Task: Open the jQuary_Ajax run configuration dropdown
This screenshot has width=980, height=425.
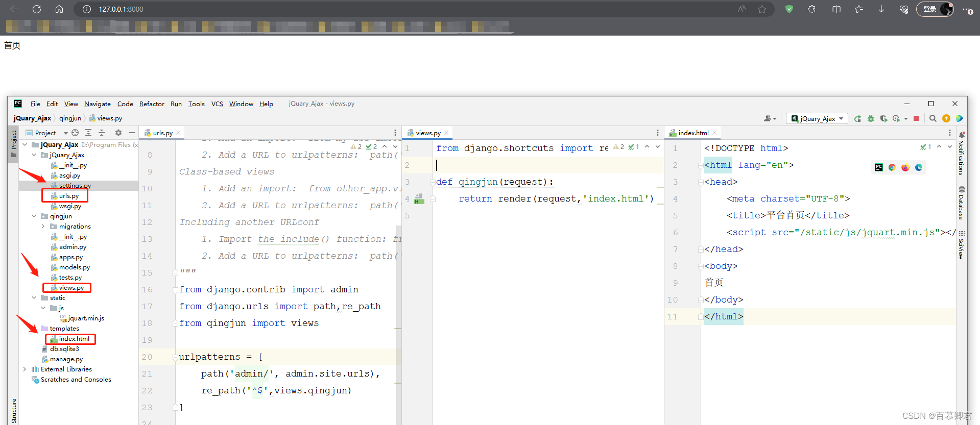Action: pyautogui.click(x=817, y=118)
